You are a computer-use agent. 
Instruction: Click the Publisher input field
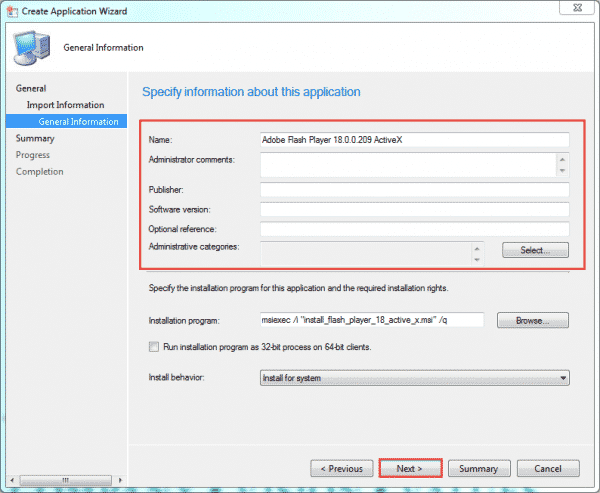414,190
